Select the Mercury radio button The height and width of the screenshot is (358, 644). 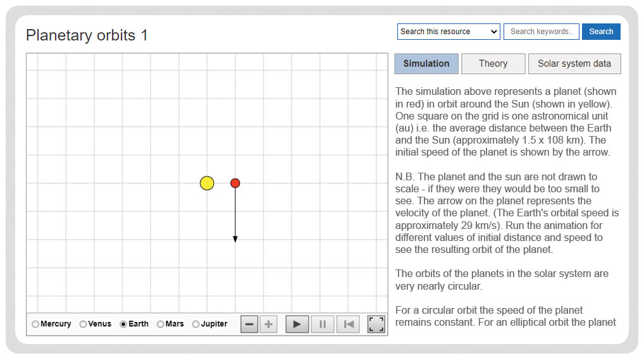[35, 324]
